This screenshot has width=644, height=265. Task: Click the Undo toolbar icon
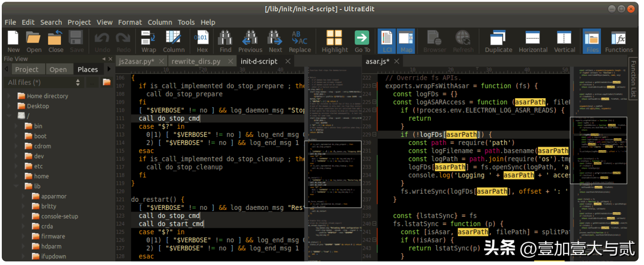(102, 42)
